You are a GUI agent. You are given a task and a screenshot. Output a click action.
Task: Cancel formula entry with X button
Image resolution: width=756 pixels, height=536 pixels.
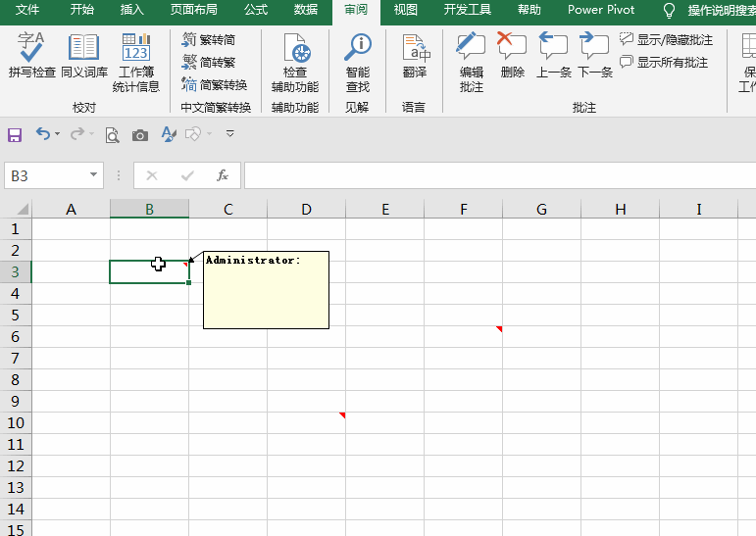(152, 176)
